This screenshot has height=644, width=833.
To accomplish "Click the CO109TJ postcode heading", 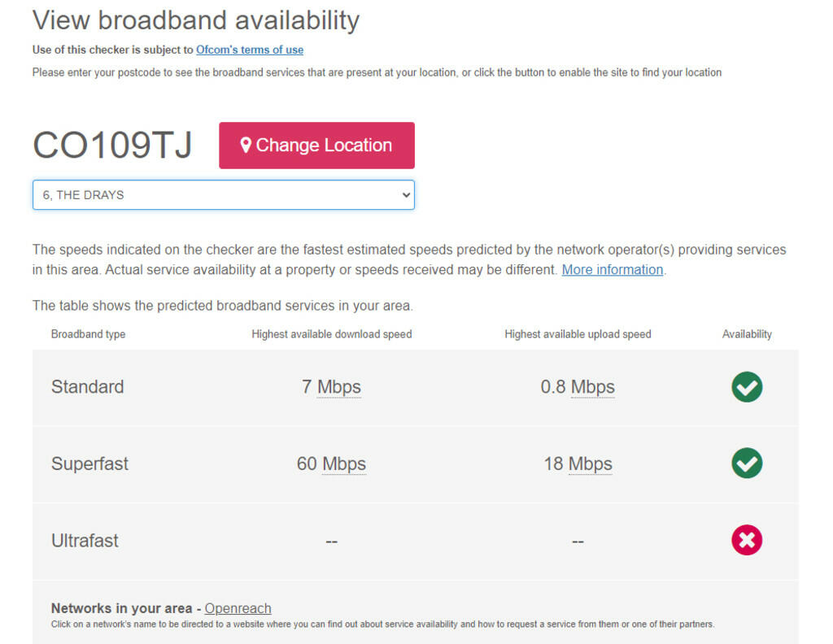I will tap(112, 145).
